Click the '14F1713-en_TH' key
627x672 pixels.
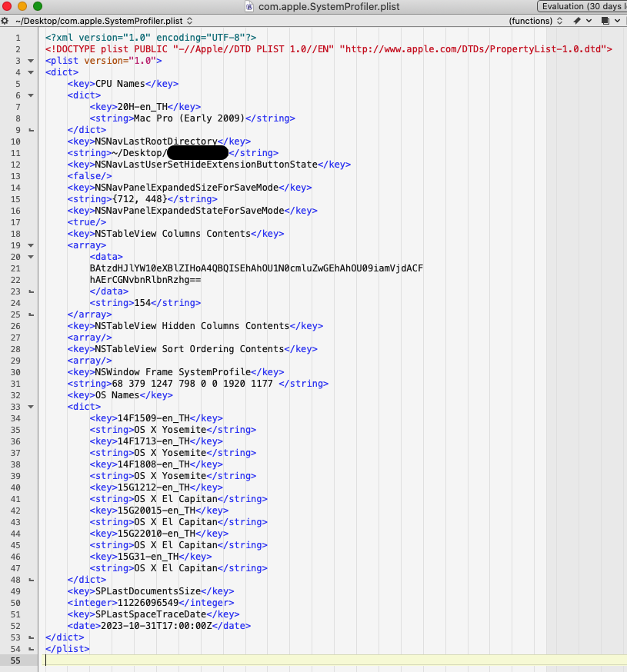(154, 441)
